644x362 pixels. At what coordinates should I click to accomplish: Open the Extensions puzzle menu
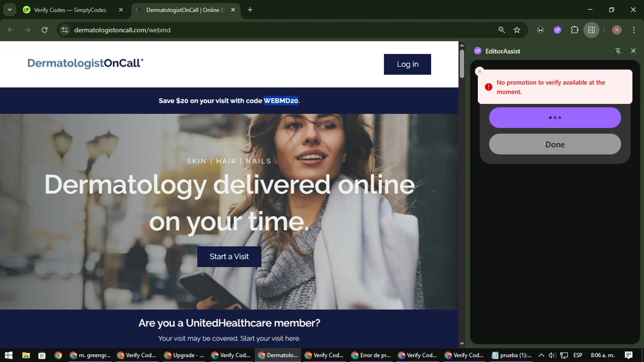tap(574, 30)
